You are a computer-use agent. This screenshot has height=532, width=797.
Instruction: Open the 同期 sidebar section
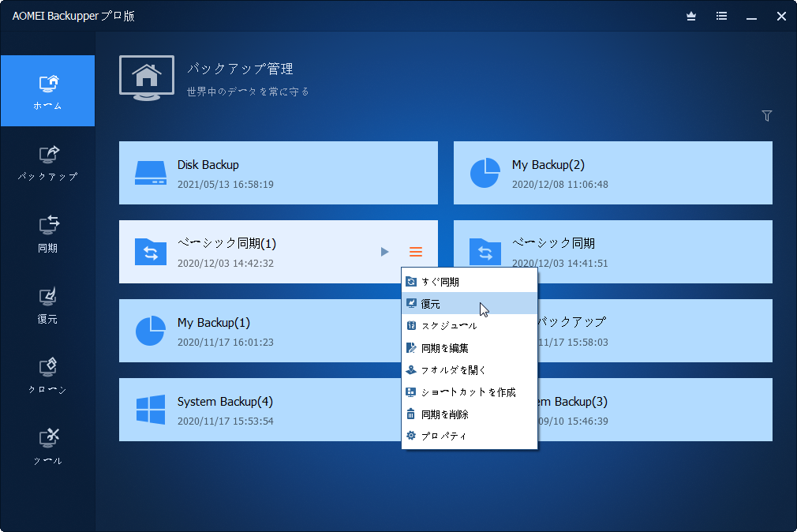coord(48,234)
